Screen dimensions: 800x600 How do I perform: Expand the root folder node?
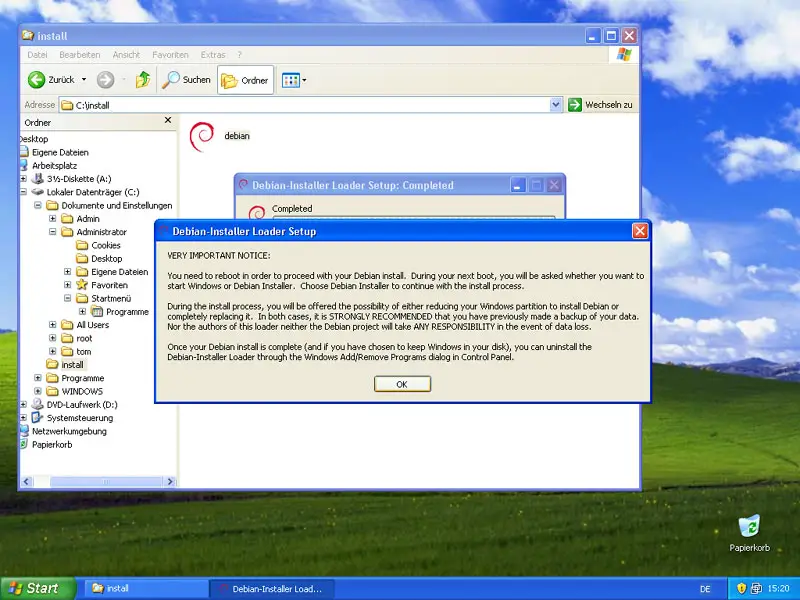(53, 338)
